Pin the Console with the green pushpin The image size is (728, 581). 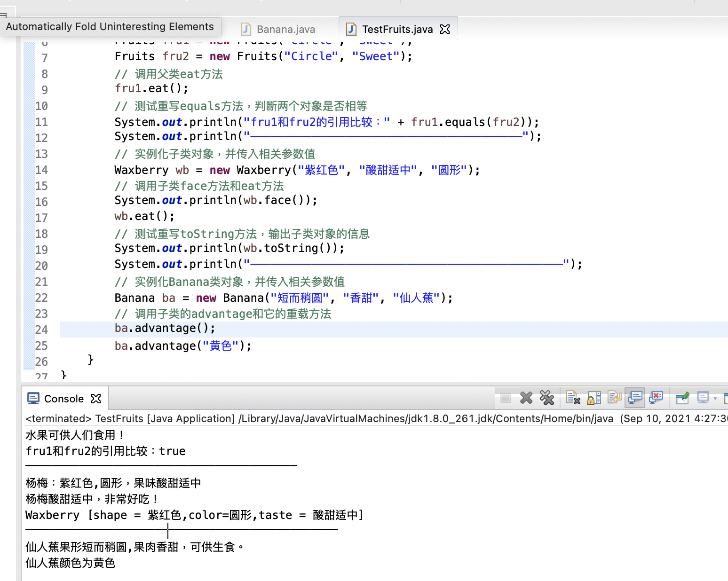[x=682, y=398]
